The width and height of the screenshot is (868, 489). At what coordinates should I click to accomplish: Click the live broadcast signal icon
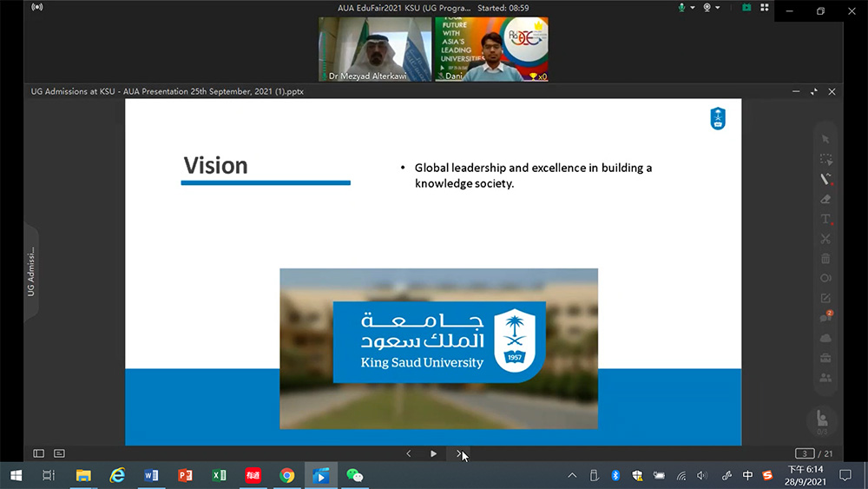click(x=37, y=7)
